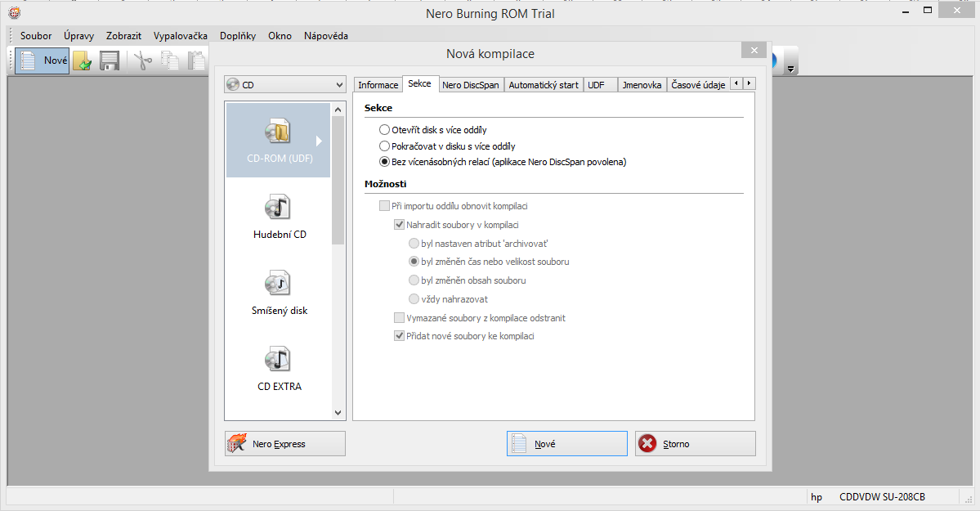
Task: Click the Nové button in the dialog
Action: click(567, 443)
